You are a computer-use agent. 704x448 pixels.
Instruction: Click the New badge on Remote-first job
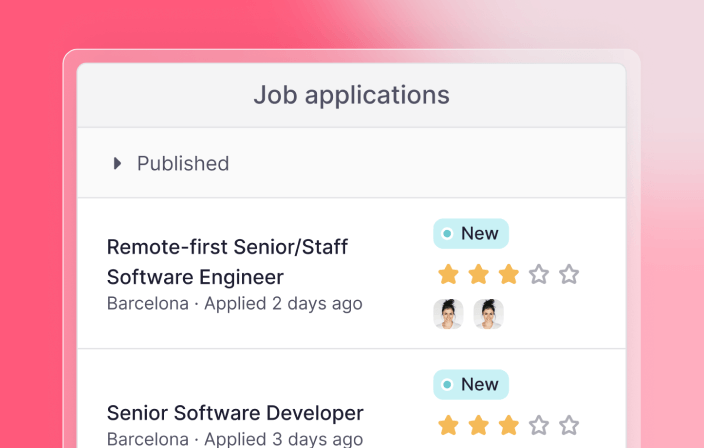click(x=471, y=234)
